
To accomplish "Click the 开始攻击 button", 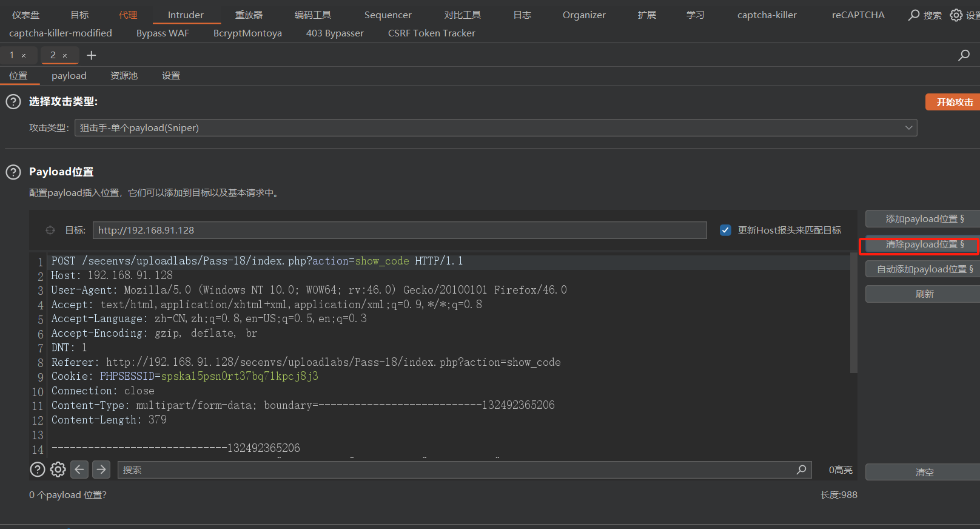I will 953,102.
